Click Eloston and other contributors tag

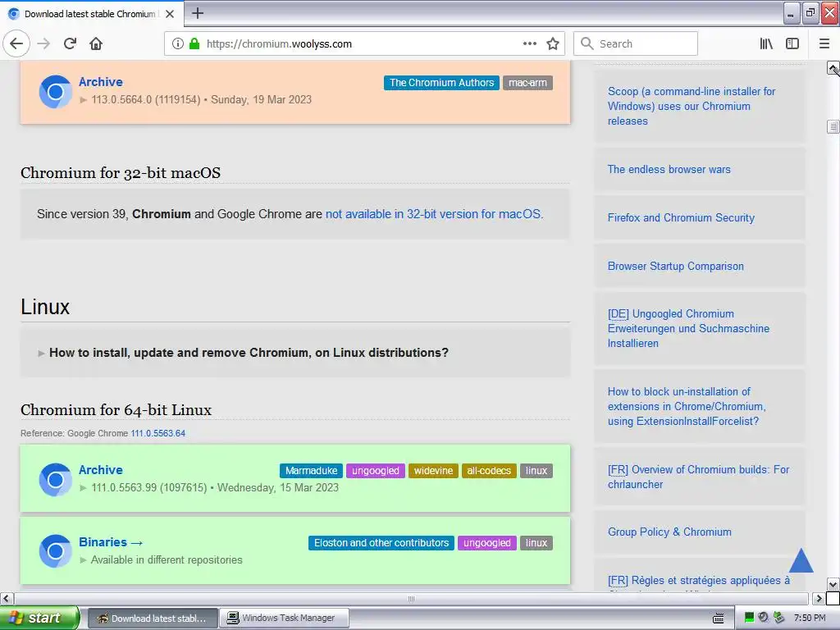[381, 543]
